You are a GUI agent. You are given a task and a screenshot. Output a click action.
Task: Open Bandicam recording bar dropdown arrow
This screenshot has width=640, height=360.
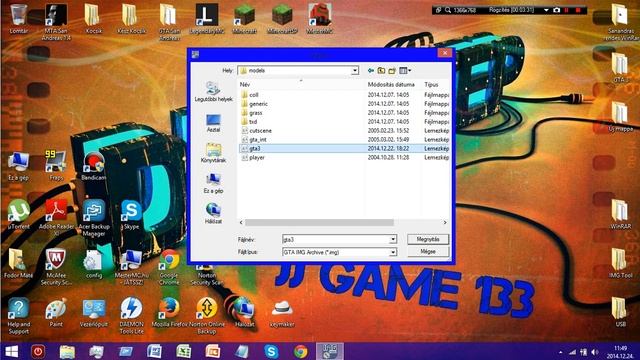tap(546, 10)
